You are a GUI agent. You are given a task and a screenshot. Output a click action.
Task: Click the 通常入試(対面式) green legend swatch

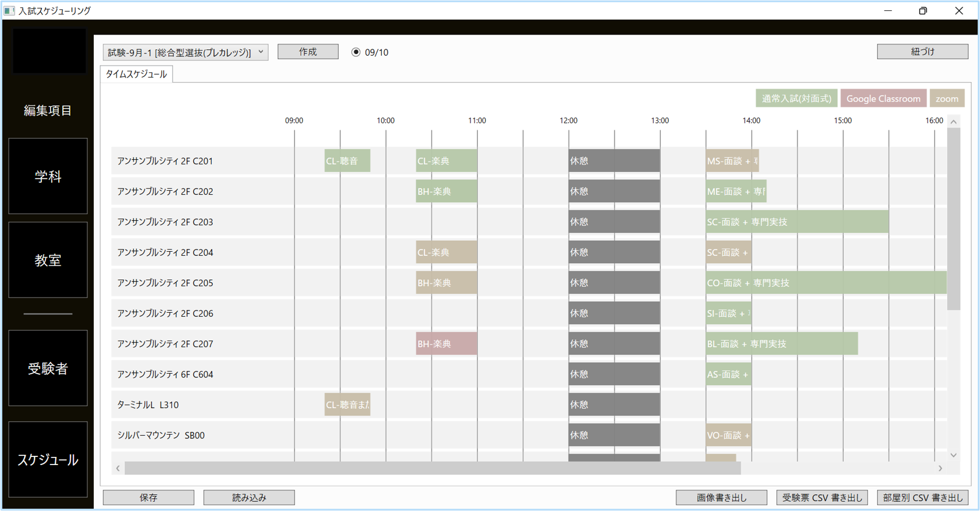point(796,99)
